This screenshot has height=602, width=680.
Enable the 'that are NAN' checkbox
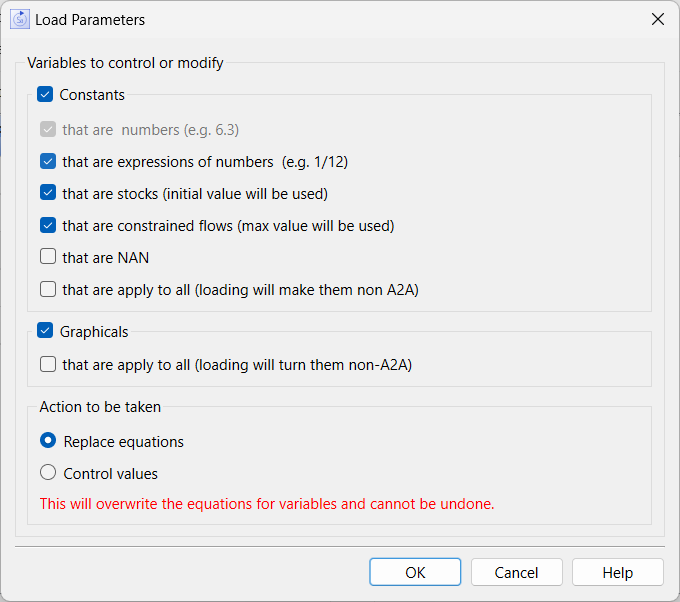click(48, 257)
